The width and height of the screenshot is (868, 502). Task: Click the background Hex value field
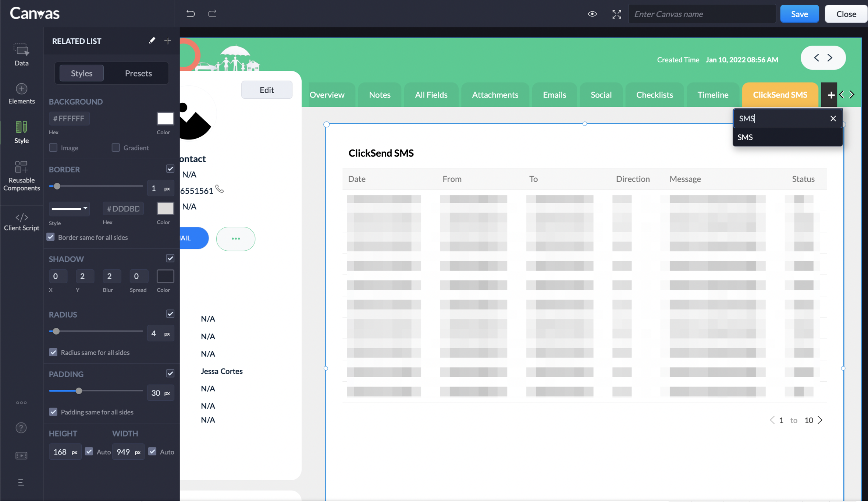point(70,119)
